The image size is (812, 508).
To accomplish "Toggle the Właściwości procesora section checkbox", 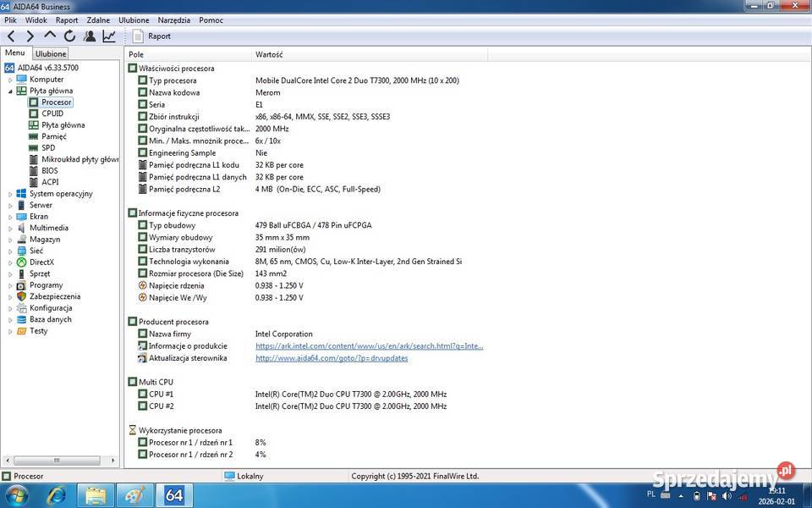I will point(132,68).
